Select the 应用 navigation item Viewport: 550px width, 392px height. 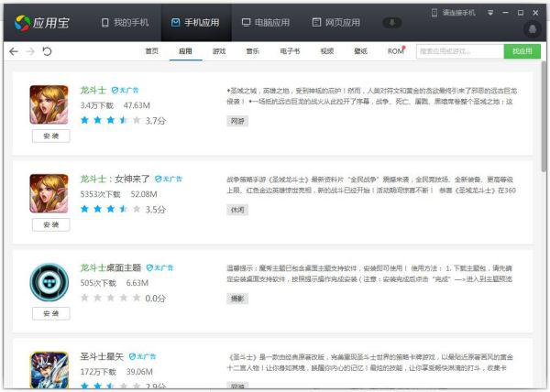pos(185,51)
